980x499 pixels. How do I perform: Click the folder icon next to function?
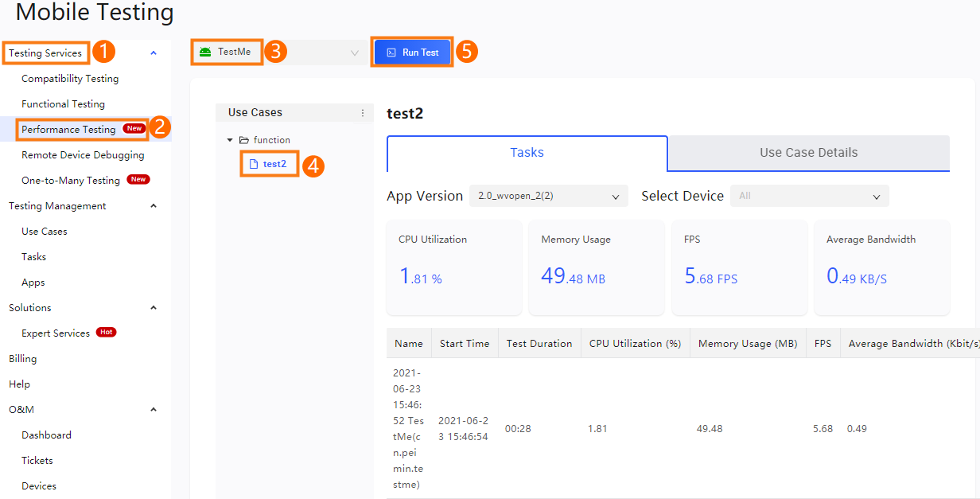click(x=244, y=140)
